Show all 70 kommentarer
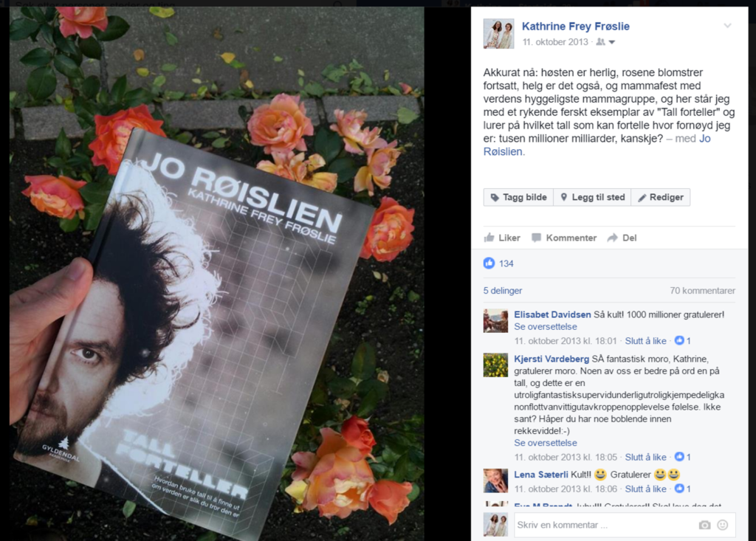This screenshot has width=756, height=541. [702, 291]
